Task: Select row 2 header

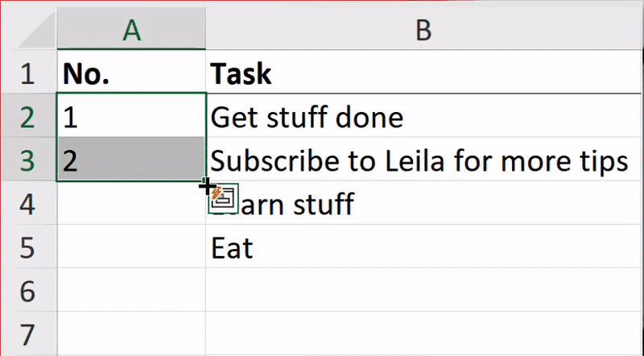Action: (x=28, y=117)
